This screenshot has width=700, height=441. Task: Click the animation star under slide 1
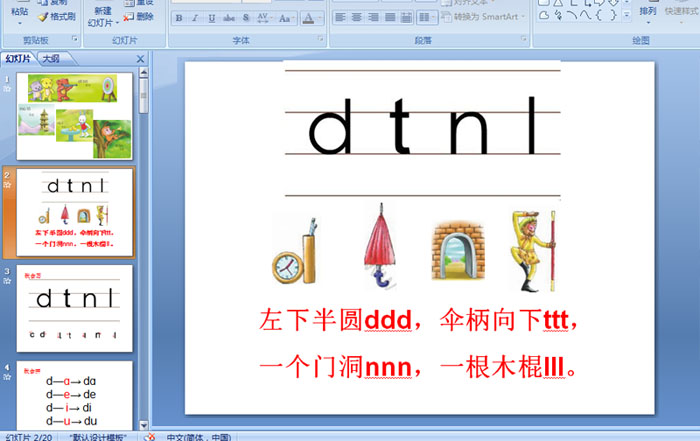tap(7, 88)
